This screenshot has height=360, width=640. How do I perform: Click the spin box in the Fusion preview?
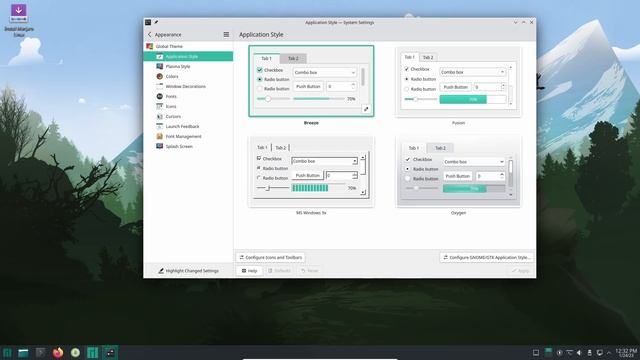coord(489,87)
